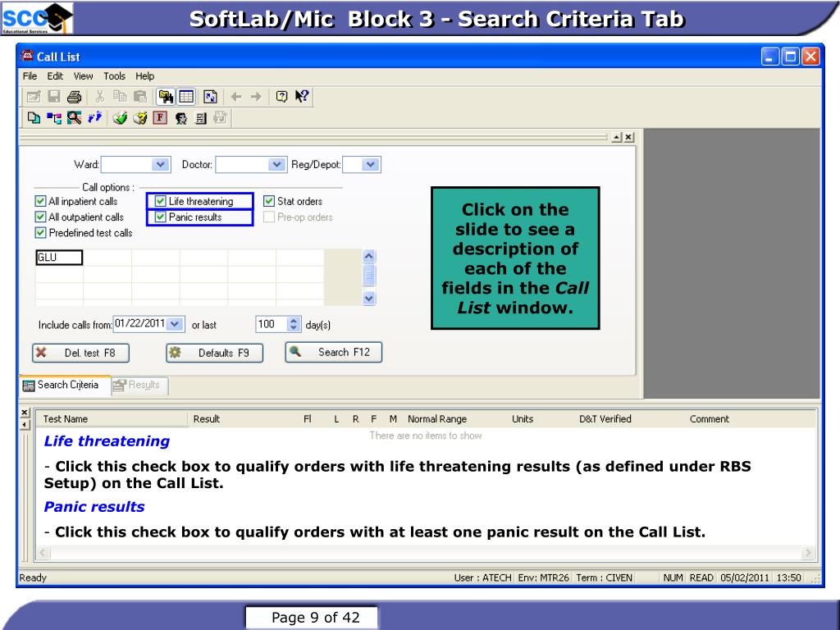The height and width of the screenshot is (630, 840).
Task: Click the disabled Pre-op orders checkbox
Action: 269,217
